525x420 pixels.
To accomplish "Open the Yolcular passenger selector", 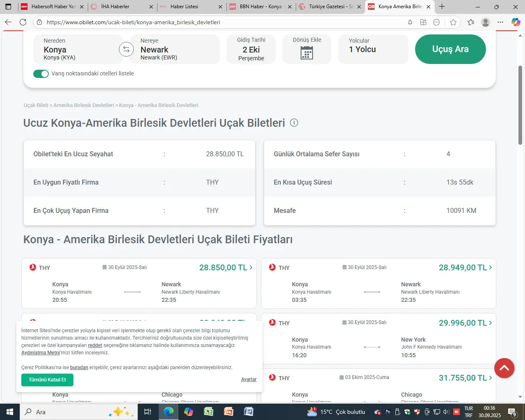I will click(373, 49).
